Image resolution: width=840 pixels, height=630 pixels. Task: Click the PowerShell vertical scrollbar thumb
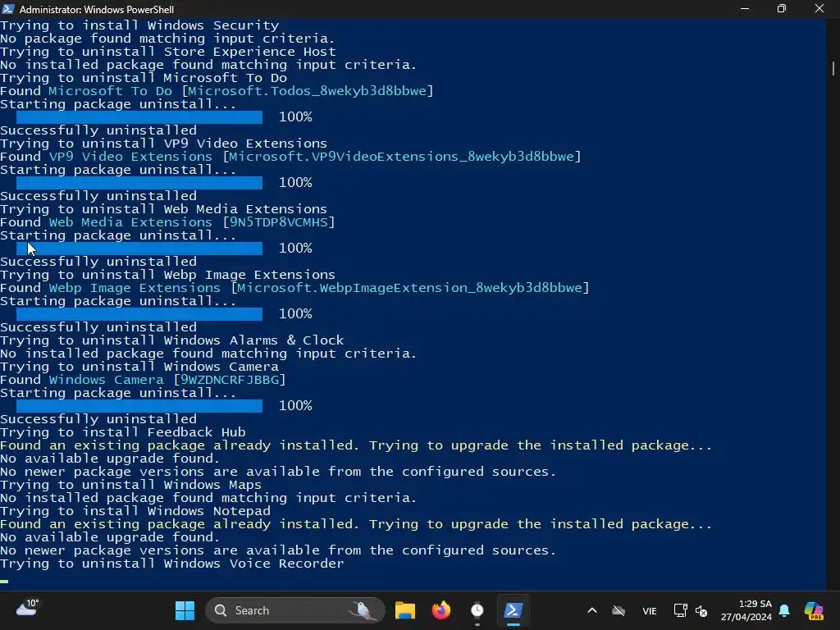pos(833,68)
